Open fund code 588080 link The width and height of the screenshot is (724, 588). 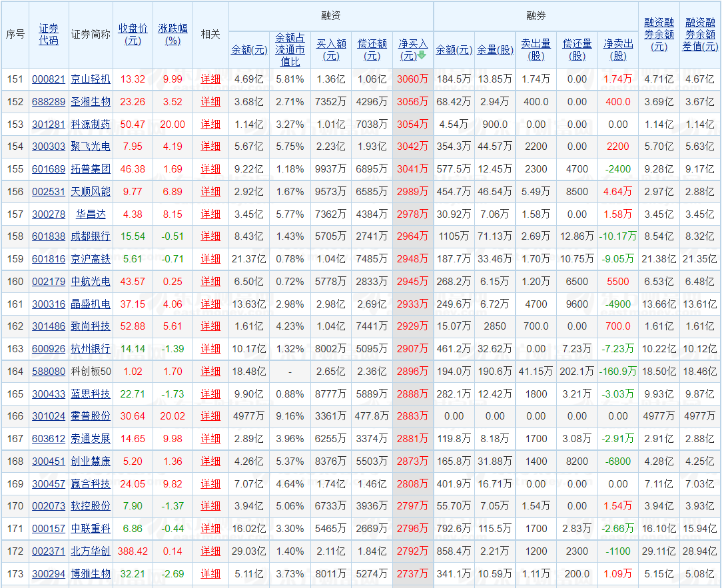click(49, 372)
